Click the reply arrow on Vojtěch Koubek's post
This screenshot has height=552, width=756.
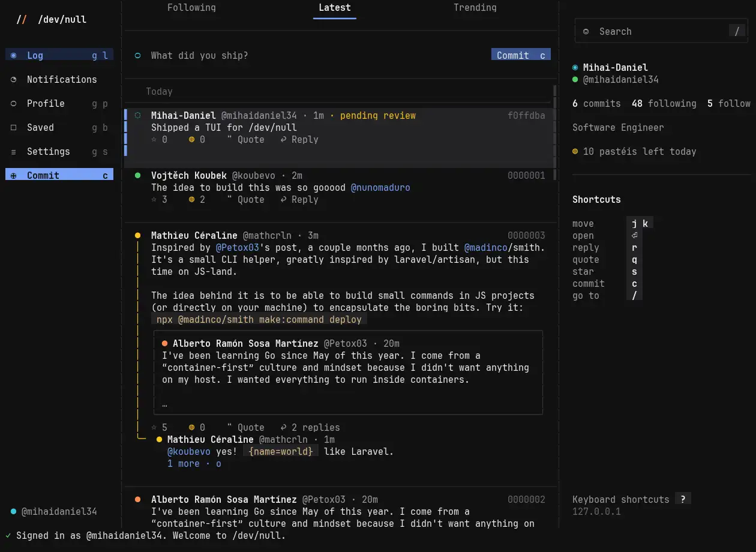pyautogui.click(x=283, y=199)
